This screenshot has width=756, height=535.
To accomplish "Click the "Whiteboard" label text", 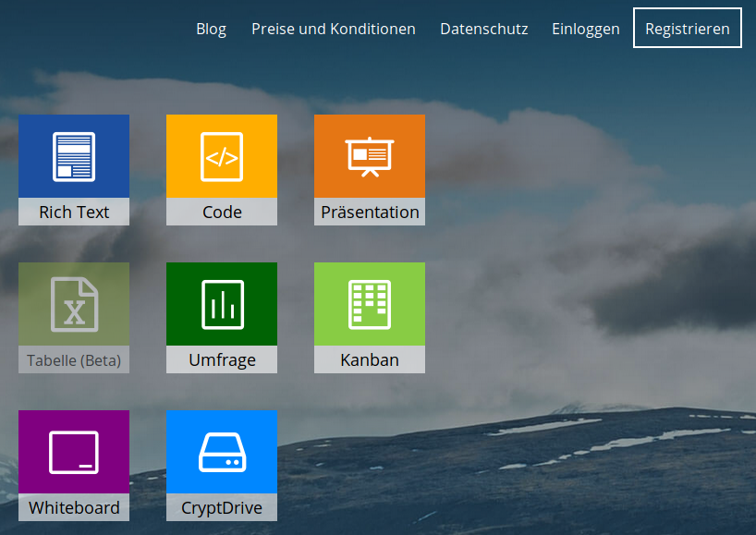I will point(74,507).
